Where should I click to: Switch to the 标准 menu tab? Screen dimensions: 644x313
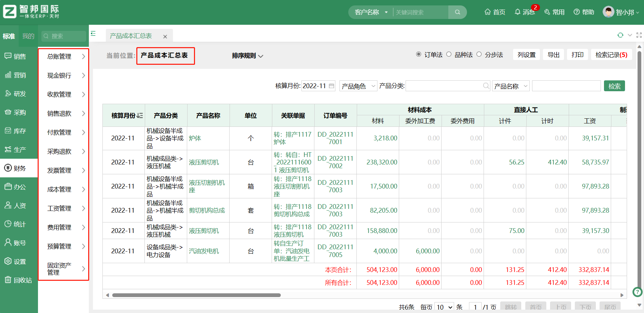click(x=9, y=36)
